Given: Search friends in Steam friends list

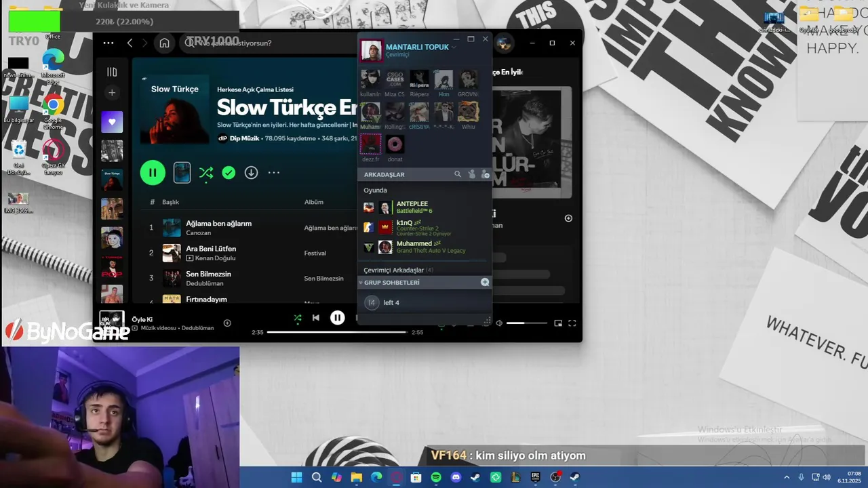Looking at the screenshot, I should click(x=458, y=174).
